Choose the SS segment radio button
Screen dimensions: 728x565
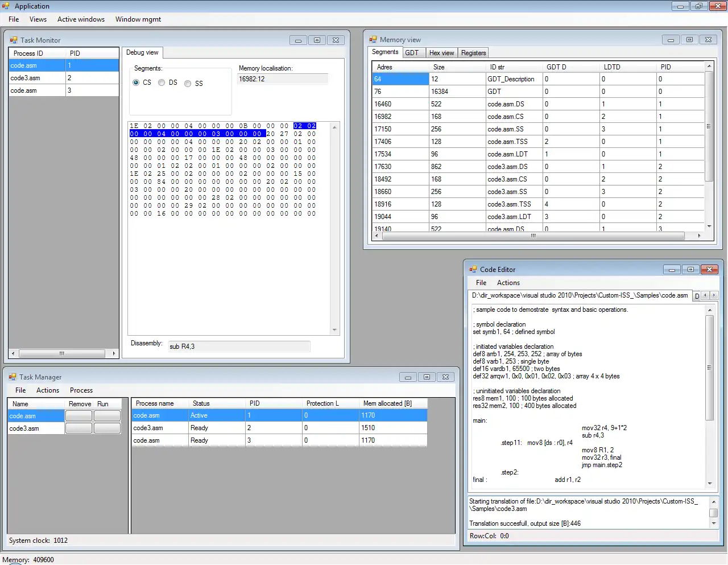(188, 84)
